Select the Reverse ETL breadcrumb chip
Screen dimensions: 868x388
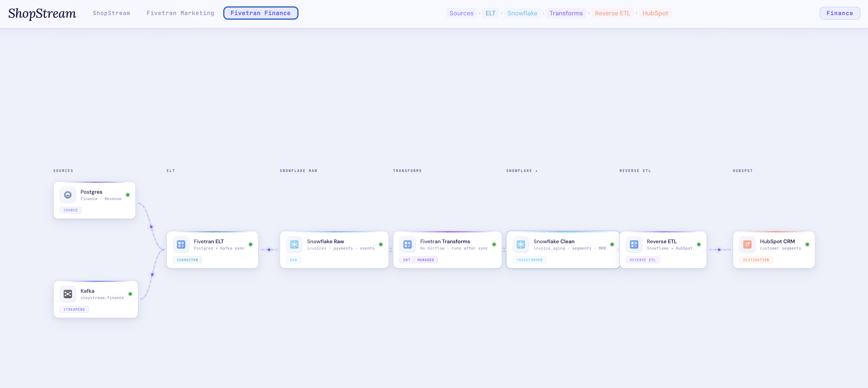(612, 13)
